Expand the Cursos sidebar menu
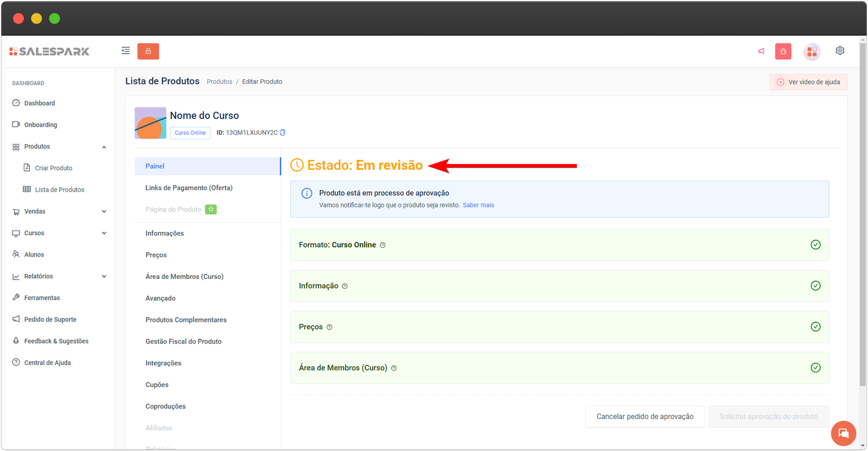Screen dimensions: 868x451 coord(104,233)
